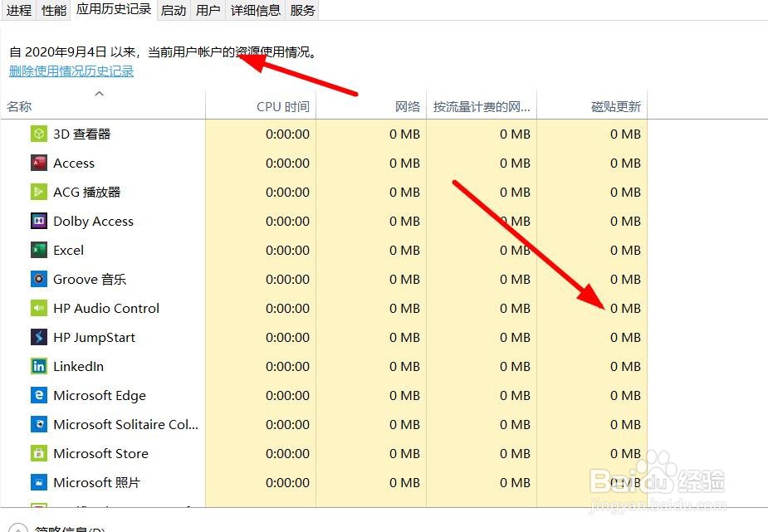This screenshot has height=532, width=768.
Task: Click 网络 value for Access
Action: tap(404, 163)
